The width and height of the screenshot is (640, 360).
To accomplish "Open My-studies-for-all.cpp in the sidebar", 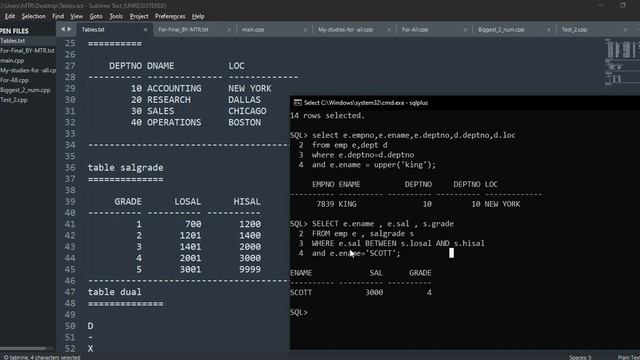I will click(28, 70).
